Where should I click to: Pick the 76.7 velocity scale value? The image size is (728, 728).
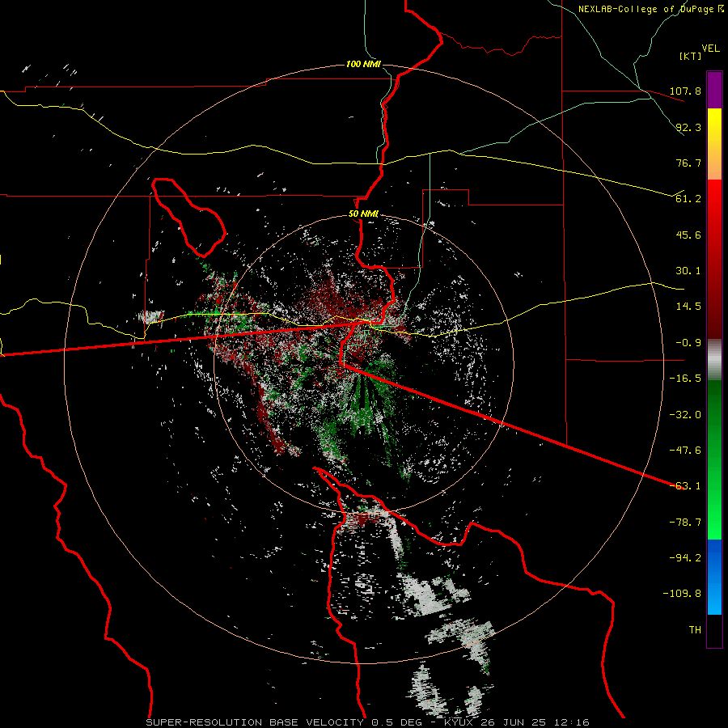(x=688, y=163)
